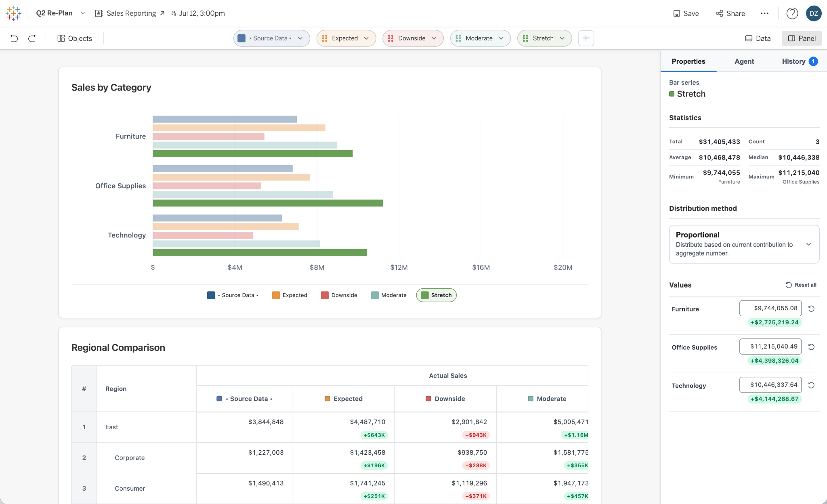Toggle the Downside series in chart legend
This screenshot has width=827, height=504.
point(339,295)
